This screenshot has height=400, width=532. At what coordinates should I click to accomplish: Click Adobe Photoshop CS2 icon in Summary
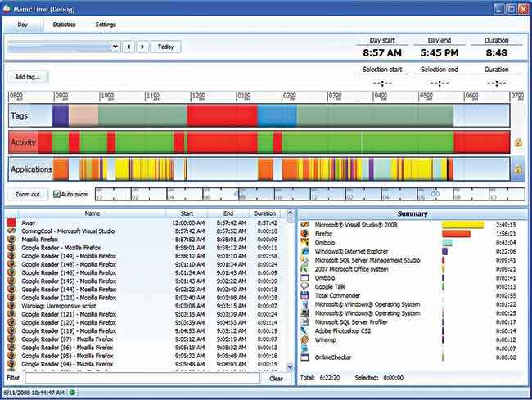[x=304, y=330]
